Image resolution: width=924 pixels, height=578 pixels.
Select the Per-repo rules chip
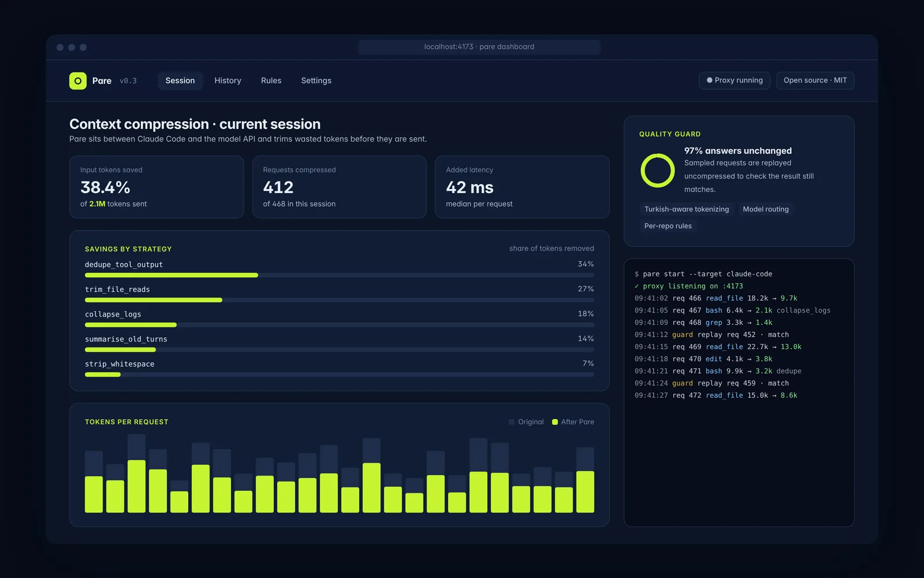pyautogui.click(x=668, y=226)
